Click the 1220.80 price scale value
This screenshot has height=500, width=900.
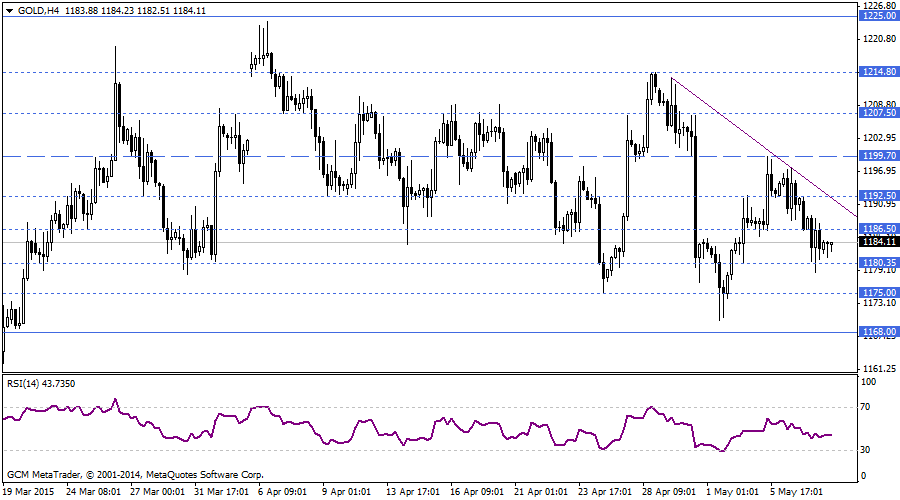tap(879, 39)
